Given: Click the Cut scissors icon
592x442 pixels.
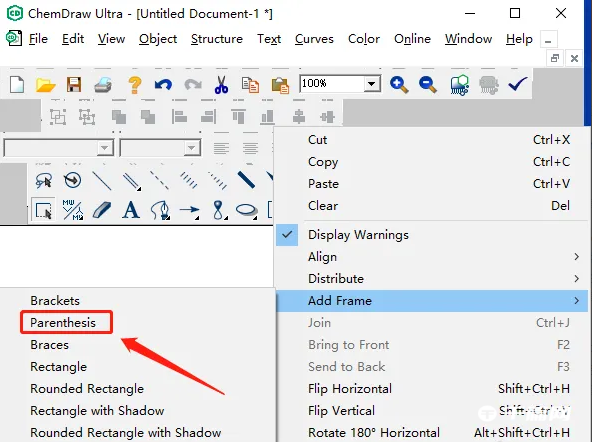Looking at the screenshot, I should (x=221, y=84).
